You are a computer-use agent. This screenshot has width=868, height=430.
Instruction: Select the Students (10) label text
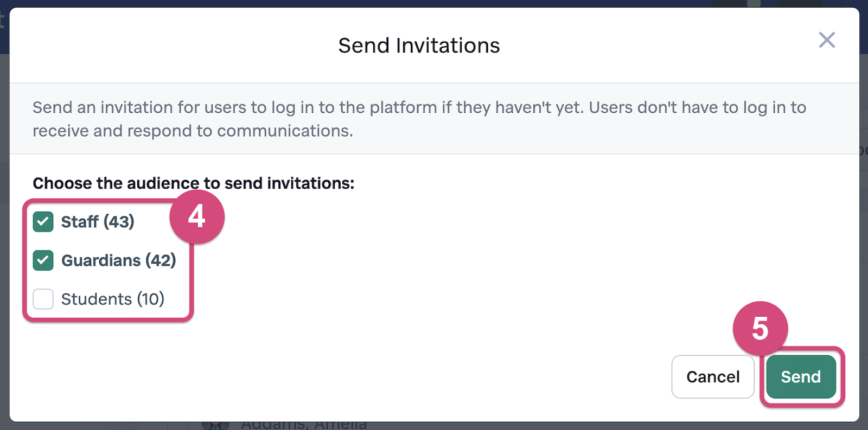pos(113,299)
